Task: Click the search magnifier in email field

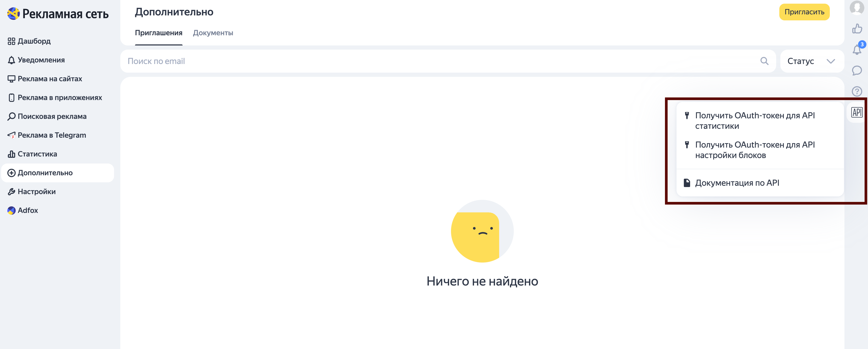Action: [x=764, y=61]
